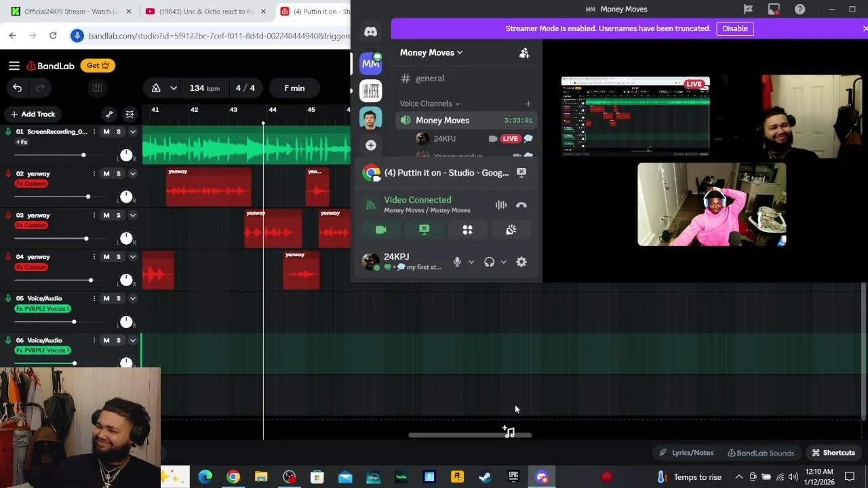Toggle the metronome icon
The height and width of the screenshot is (488, 868).
pyautogui.click(x=156, y=88)
